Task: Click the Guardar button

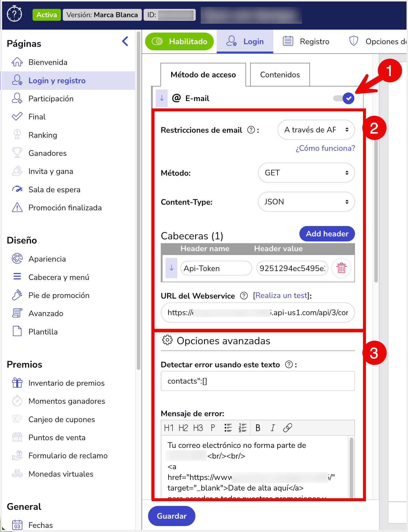Action: [x=171, y=516]
